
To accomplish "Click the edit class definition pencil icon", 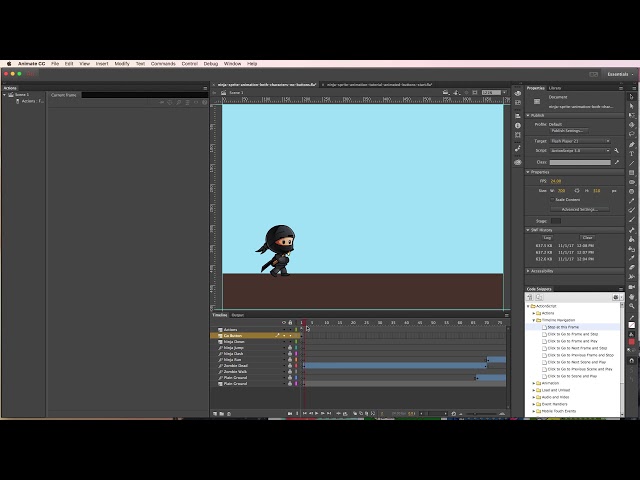I will click(617, 162).
